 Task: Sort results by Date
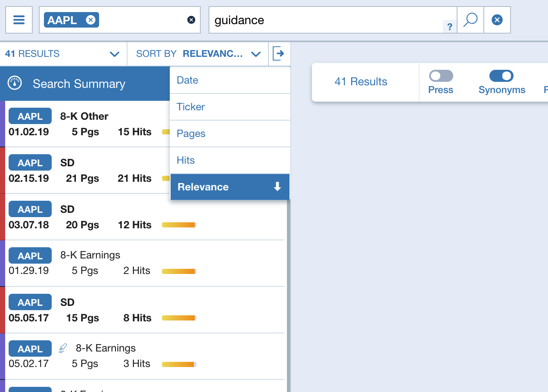230,80
